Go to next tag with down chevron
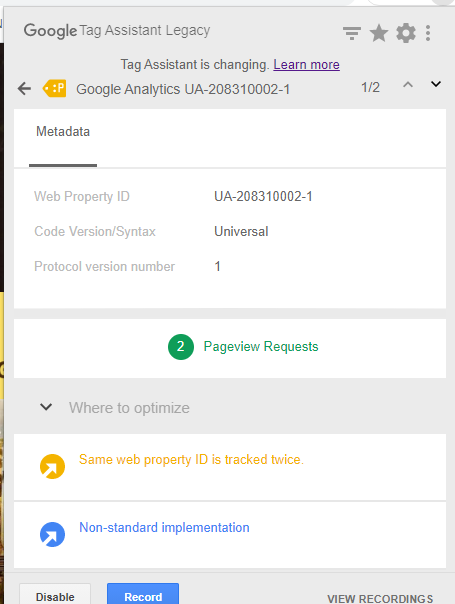Image resolution: width=455 pixels, height=604 pixels. pos(436,84)
